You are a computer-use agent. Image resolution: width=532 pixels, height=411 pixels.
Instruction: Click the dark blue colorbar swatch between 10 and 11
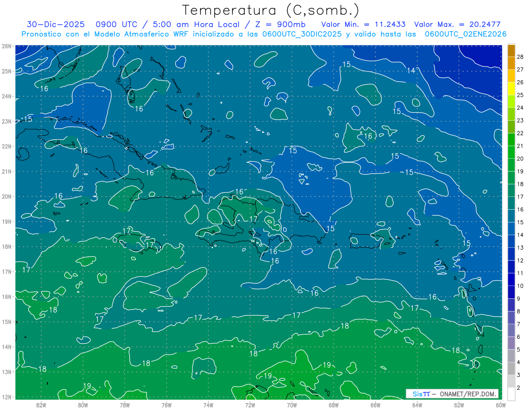pyautogui.click(x=511, y=280)
